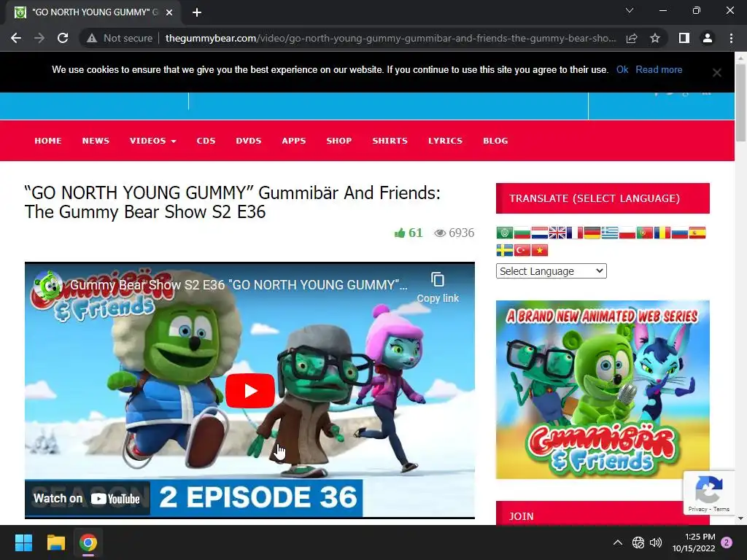The image size is (747, 560).
Task: Click the share page icon in address bar
Action: click(632, 38)
